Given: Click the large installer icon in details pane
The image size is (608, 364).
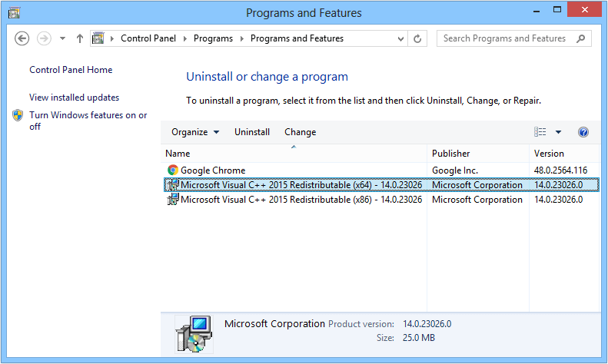Looking at the screenshot, I should 194,334.
